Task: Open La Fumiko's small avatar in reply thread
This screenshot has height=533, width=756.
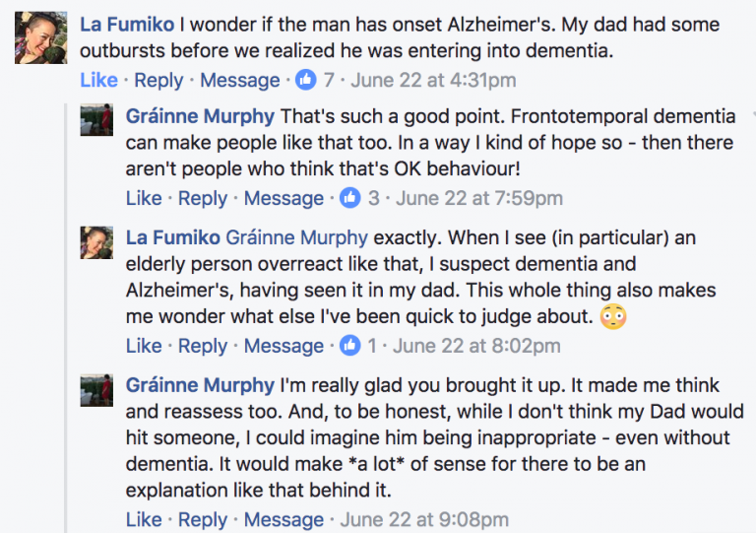Action: pyautogui.click(x=98, y=244)
